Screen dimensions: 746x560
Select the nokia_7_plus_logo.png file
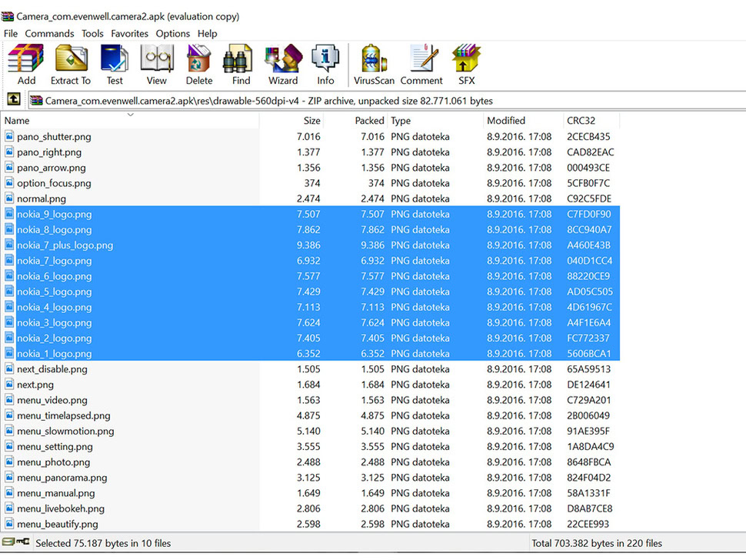pyautogui.click(x=65, y=245)
